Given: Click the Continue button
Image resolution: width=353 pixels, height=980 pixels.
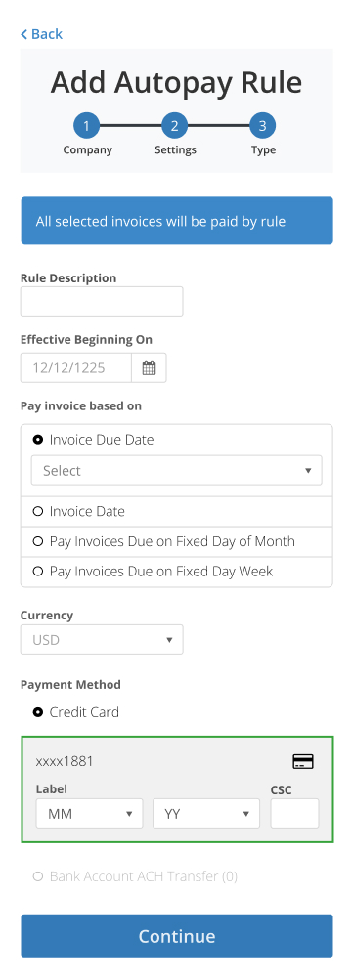Looking at the screenshot, I should tap(177, 936).
